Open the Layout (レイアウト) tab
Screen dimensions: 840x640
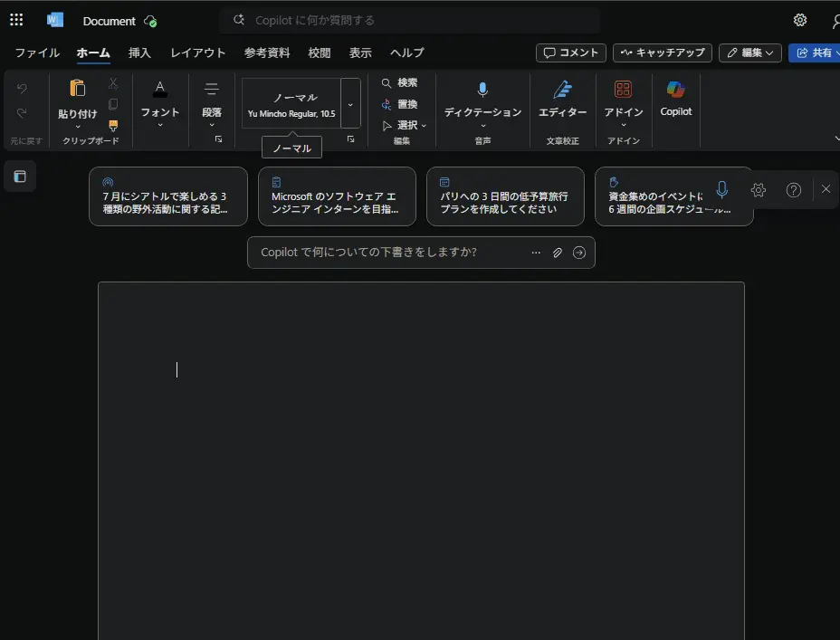click(x=197, y=53)
